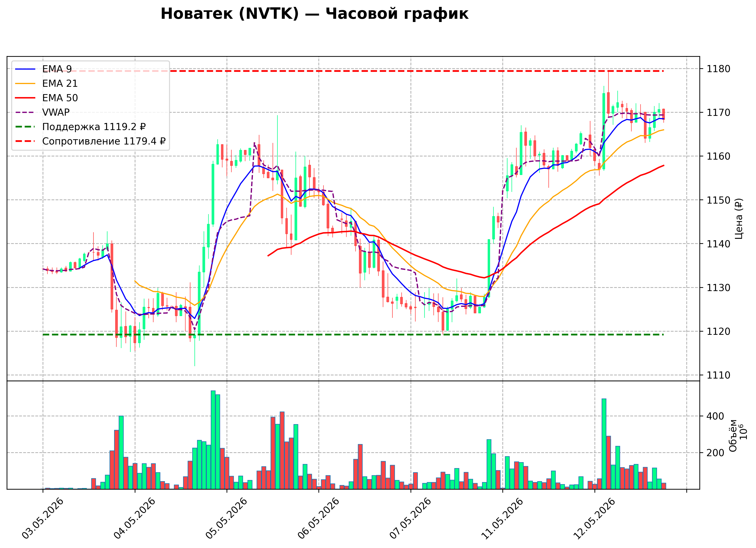756x548 pixels.
Task: Click the 400 volume axis label
Action: [x=715, y=416]
